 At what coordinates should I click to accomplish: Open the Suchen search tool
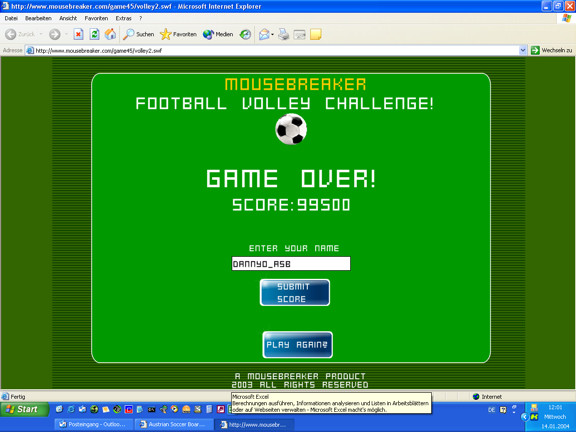point(138,35)
